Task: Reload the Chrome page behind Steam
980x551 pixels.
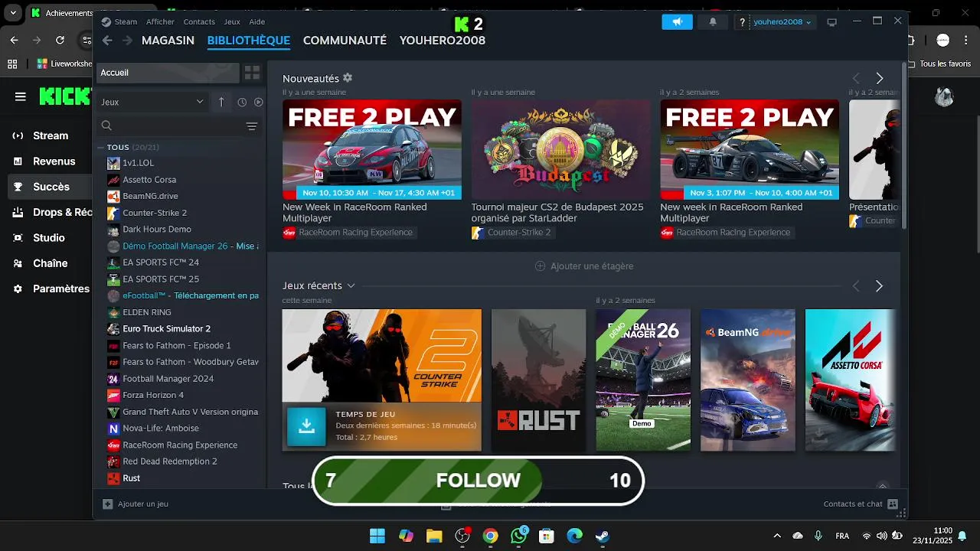Action: pyautogui.click(x=60, y=40)
